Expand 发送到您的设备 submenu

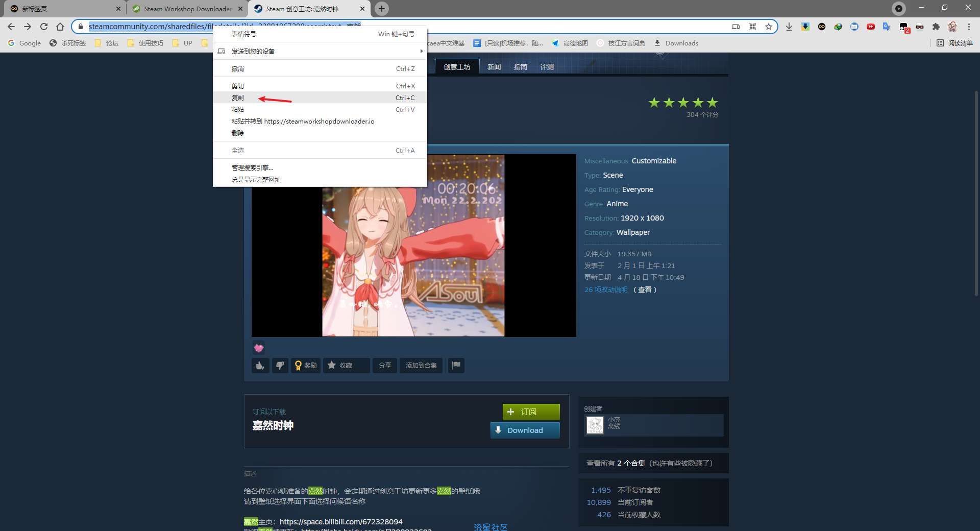pos(320,51)
